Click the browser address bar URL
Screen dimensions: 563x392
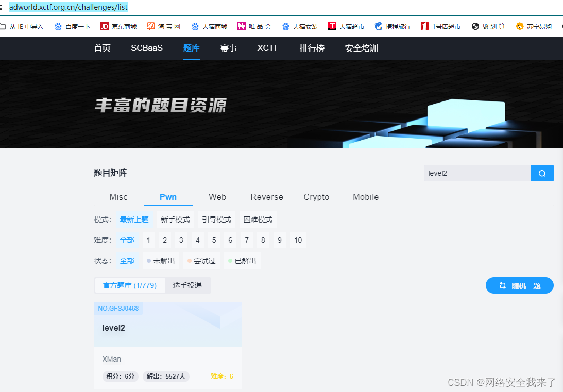coord(68,7)
